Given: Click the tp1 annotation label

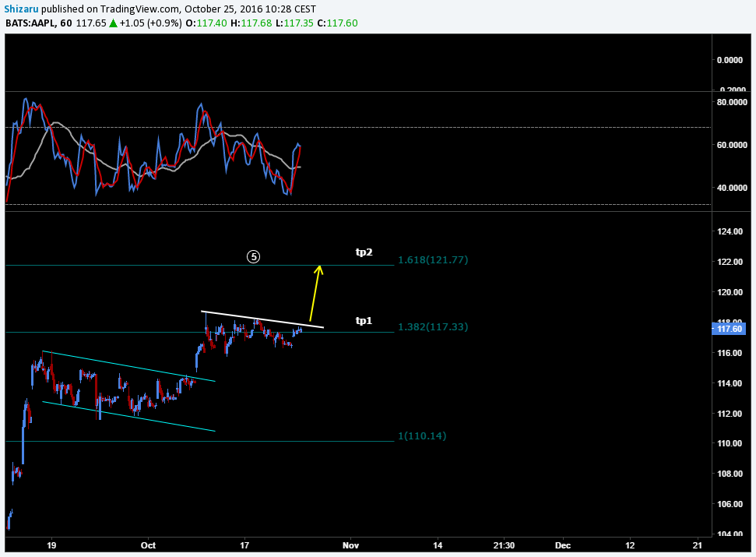Looking at the screenshot, I should click(x=364, y=320).
